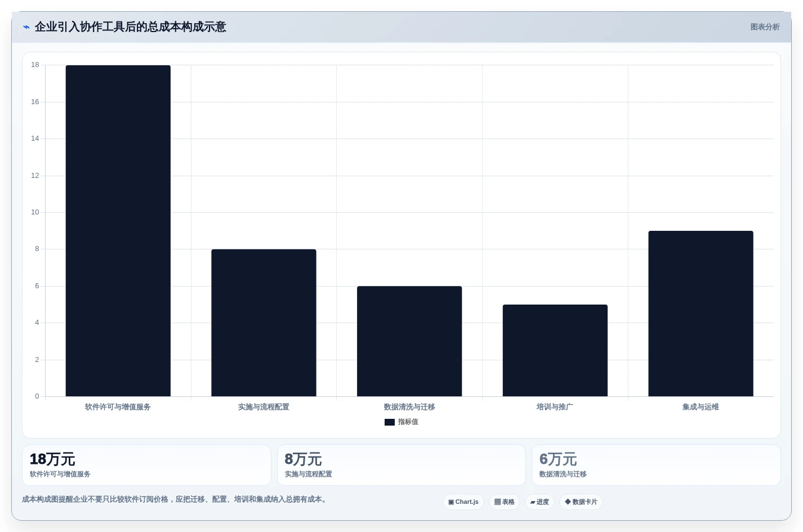Click the 进度 tag chip
The width and height of the screenshot is (803, 532).
(x=539, y=502)
